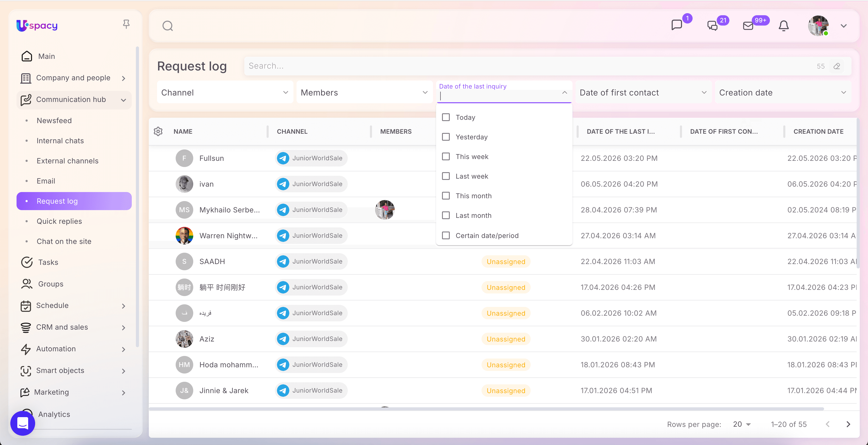Click Analytics in sidebar

coord(54,414)
